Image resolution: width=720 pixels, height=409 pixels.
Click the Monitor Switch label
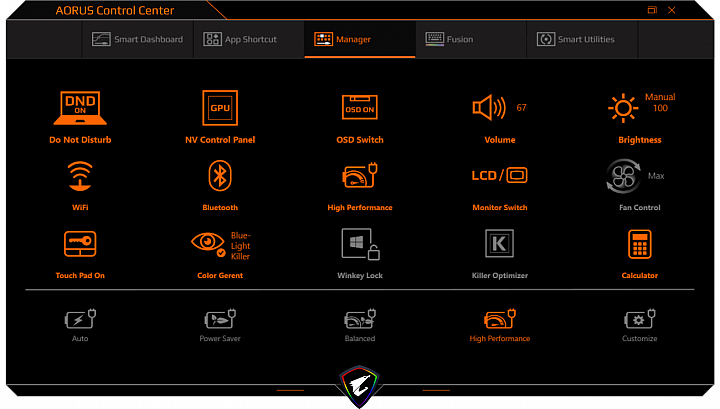coord(500,207)
